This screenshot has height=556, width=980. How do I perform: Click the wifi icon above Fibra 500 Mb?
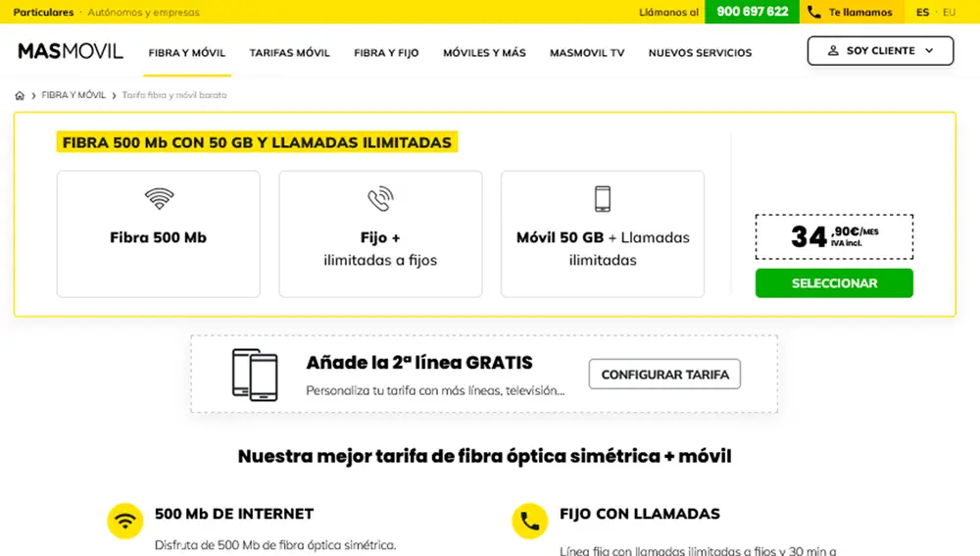click(x=159, y=198)
